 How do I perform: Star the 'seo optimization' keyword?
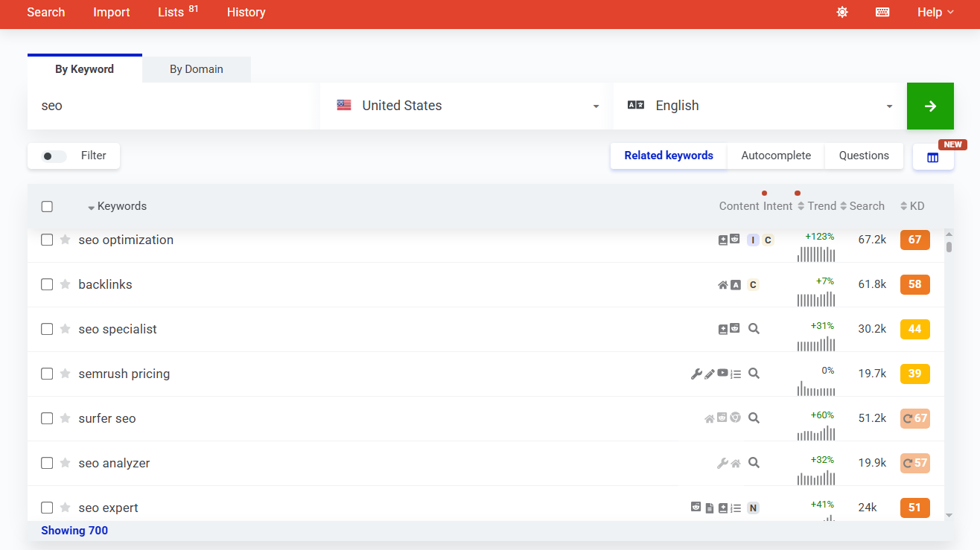pos(66,240)
